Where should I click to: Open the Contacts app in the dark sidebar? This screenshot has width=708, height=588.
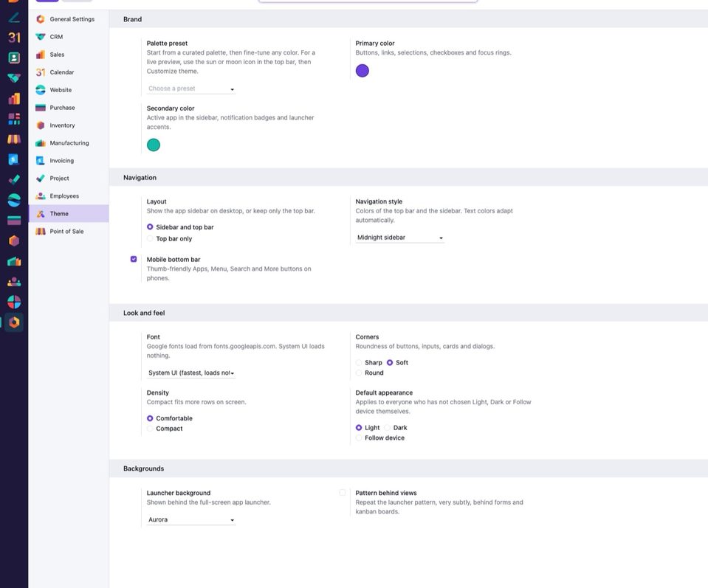[x=14, y=58]
